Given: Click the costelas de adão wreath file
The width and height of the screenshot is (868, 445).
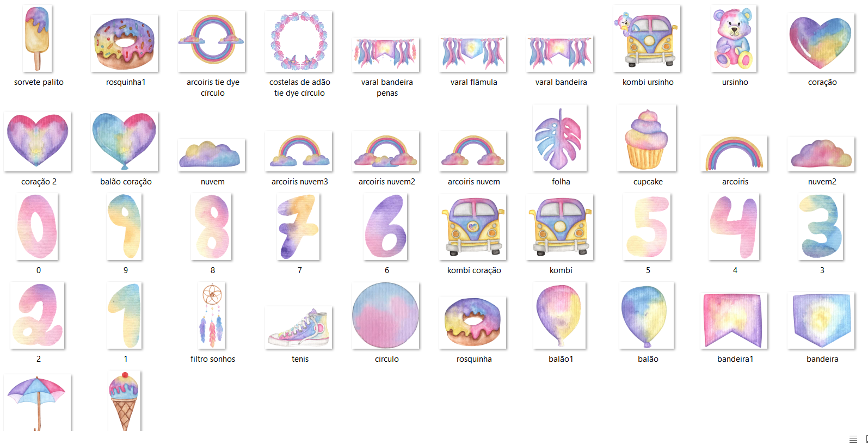Looking at the screenshot, I should click(299, 41).
